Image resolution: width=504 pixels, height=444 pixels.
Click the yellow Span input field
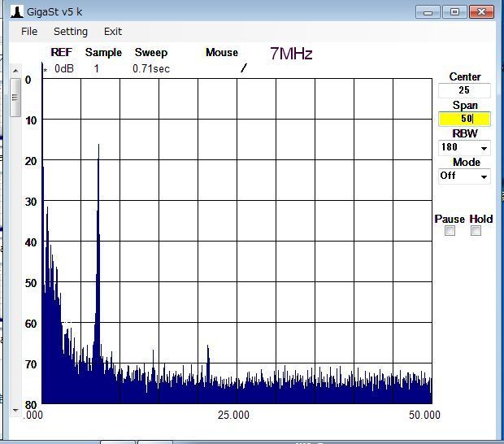(x=464, y=119)
